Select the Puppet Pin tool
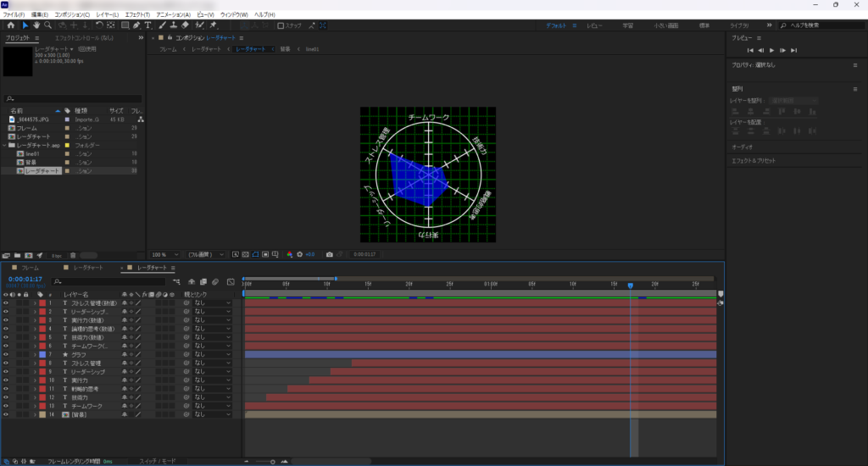Viewport: 868px width, 466px height. [x=214, y=25]
